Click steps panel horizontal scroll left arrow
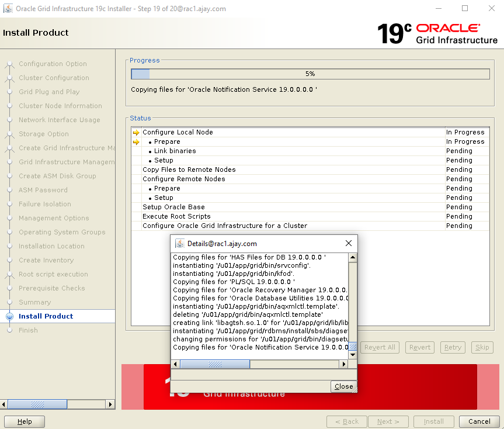The image size is (504, 429). click(x=4, y=404)
